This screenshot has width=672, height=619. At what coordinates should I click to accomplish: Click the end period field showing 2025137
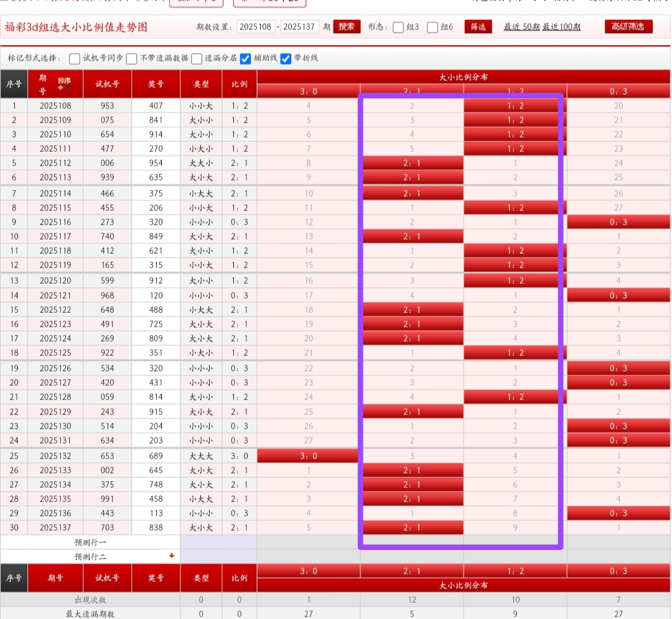[x=299, y=27]
